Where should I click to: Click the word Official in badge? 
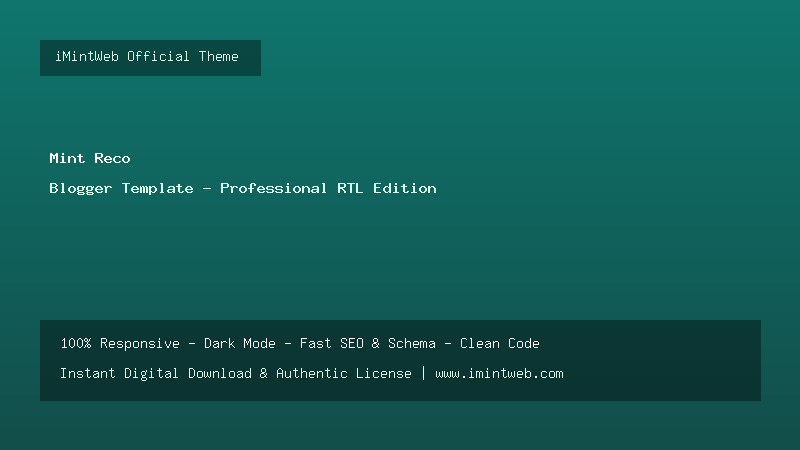(158, 56)
